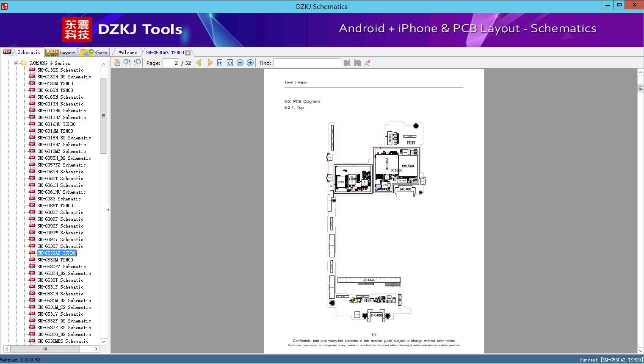Select SM-G357FZ Schematic
This screenshot has height=364, width=644.
pos(61,165)
